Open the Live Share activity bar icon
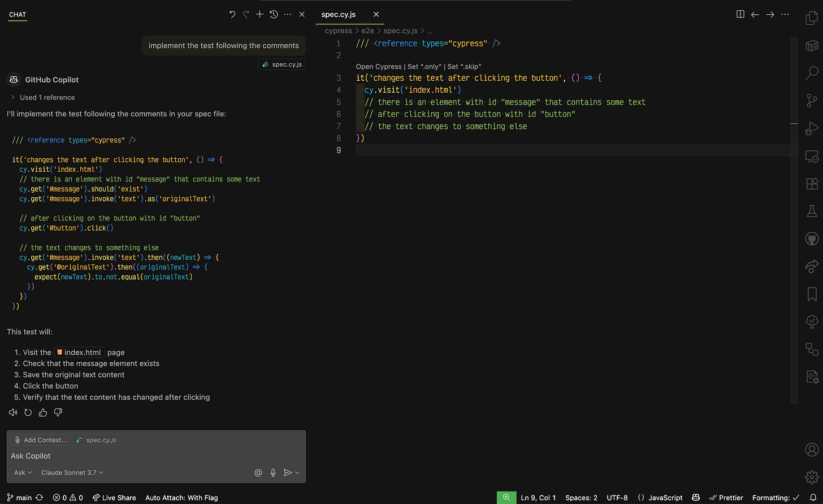The width and height of the screenshot is (823, 504). (x=812, y=266)
